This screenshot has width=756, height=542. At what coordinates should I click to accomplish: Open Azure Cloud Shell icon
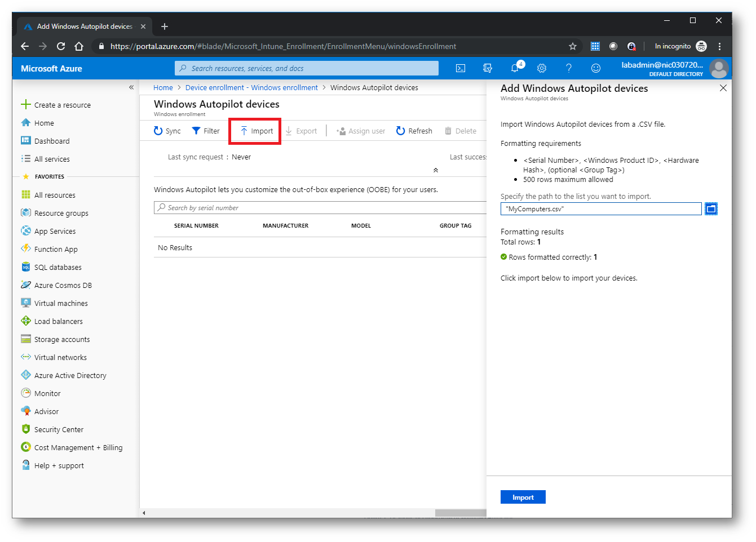tap(461, 68)
